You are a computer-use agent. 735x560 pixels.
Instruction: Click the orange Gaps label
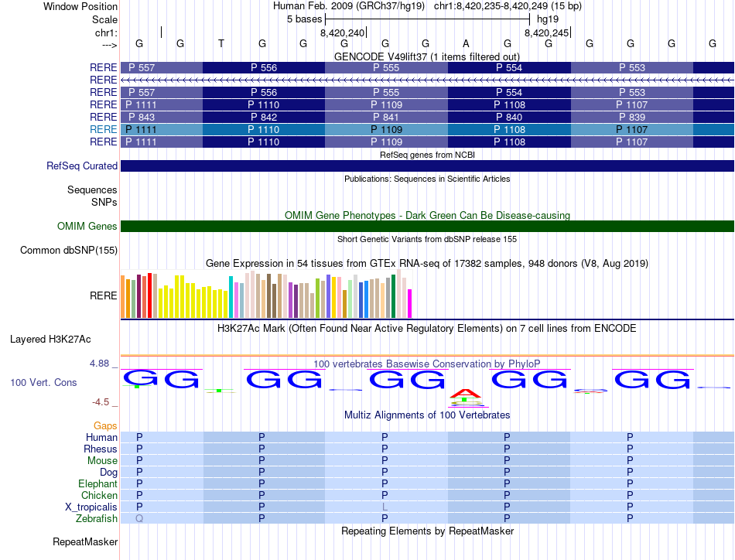(105, 425)
